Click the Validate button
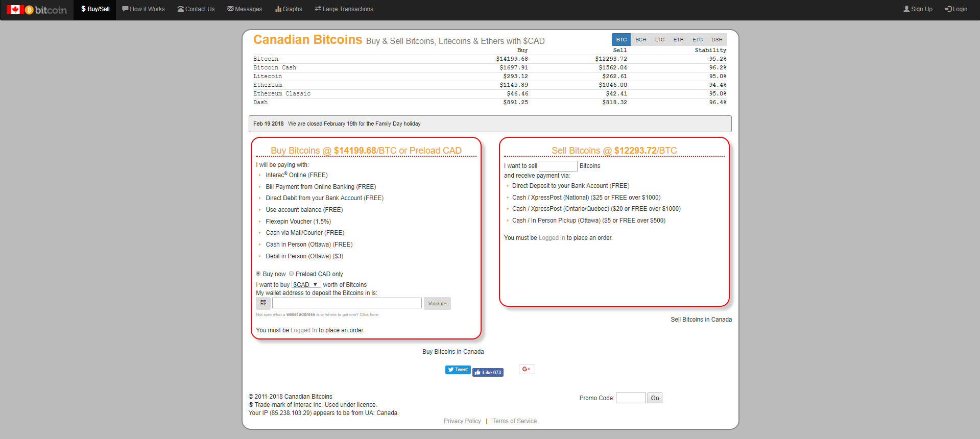The width and height of the screenshot is (980, 439). [437, 304]
